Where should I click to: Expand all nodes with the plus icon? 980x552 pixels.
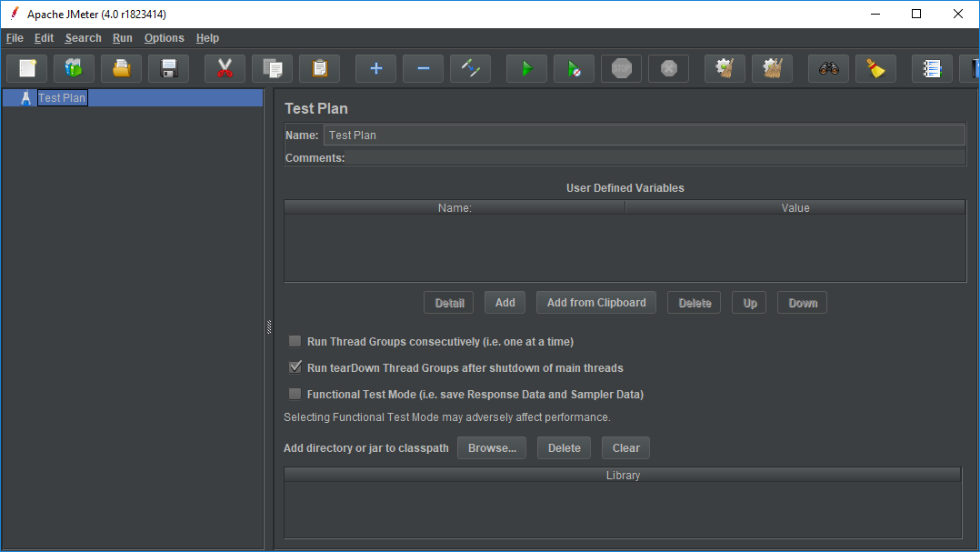[375, 68]
